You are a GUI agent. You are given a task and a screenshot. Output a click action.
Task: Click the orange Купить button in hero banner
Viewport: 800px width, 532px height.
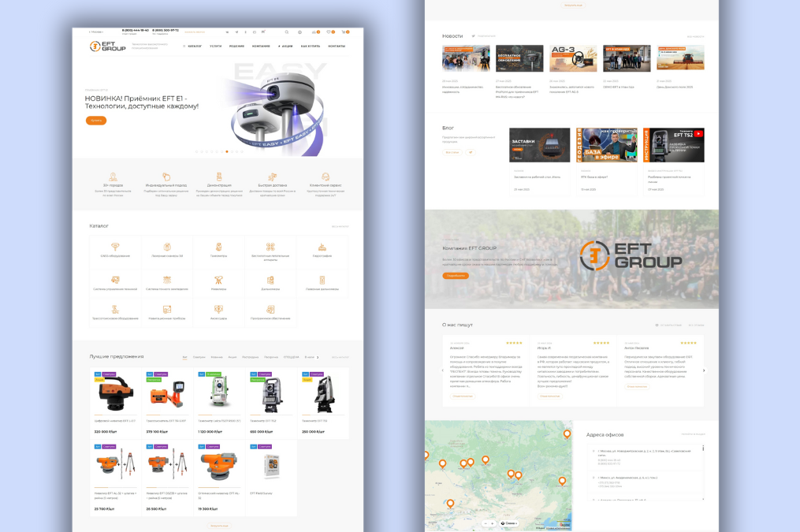pos(96,121)
